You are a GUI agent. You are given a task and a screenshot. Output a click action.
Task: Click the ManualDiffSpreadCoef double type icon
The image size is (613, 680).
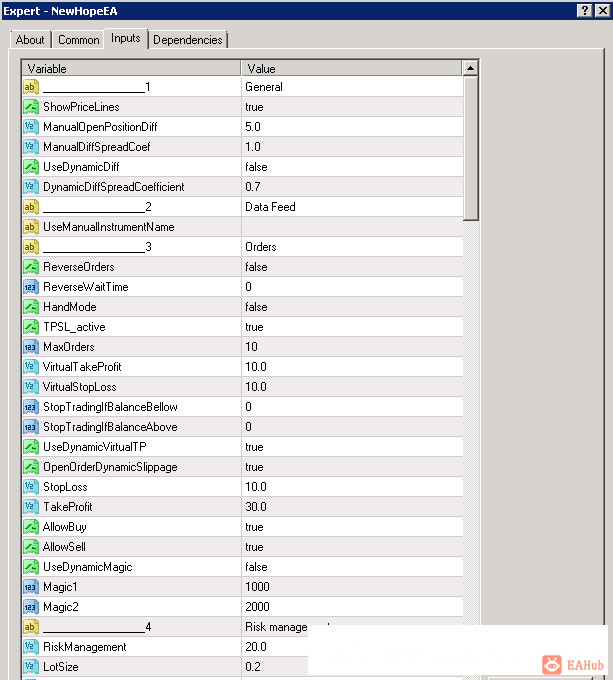(31, 147)
